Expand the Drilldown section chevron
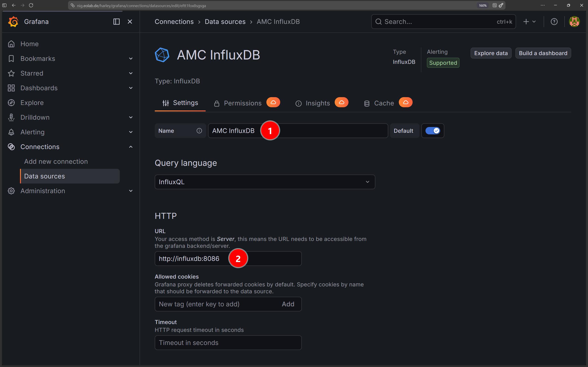This screenshot has width=588, height=367. [131, 118]
